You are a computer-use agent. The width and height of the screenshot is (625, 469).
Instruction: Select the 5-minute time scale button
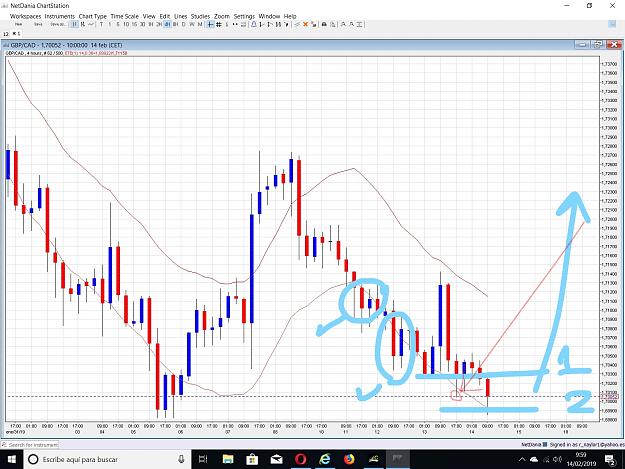click(118, 24)
